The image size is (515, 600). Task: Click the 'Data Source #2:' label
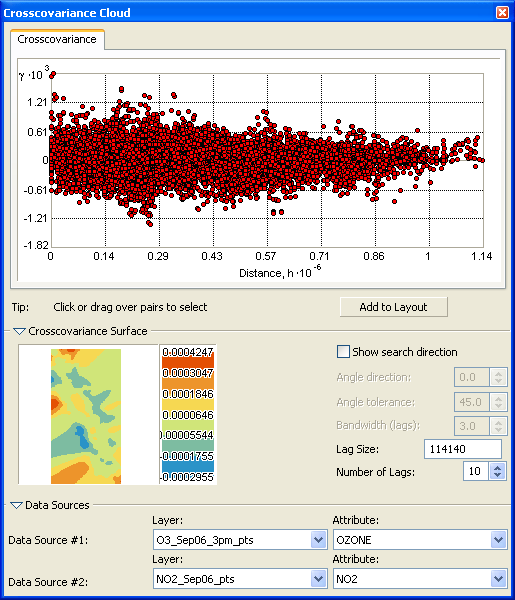(x=48, y=582)
